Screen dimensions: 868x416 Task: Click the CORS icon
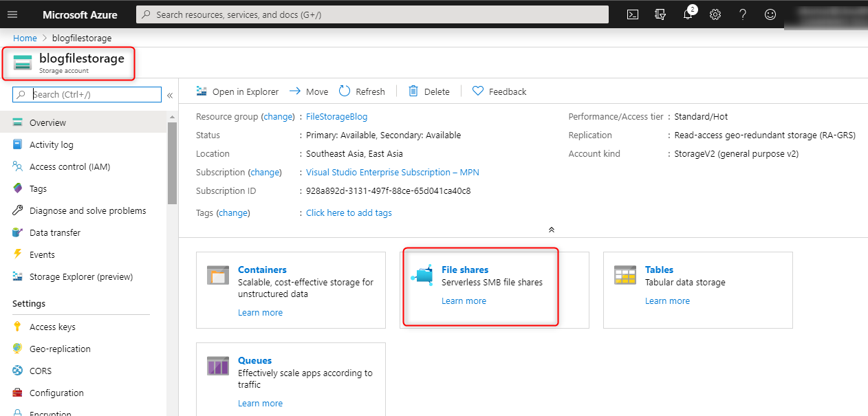(18, 371)
